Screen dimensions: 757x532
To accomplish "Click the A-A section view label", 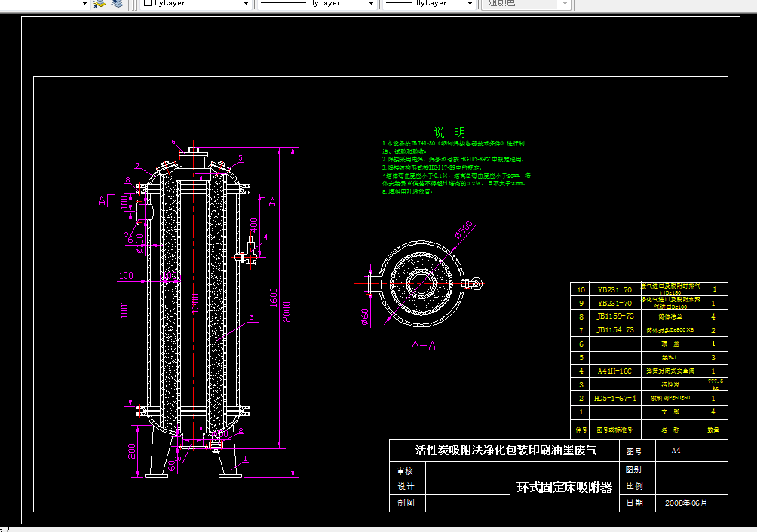I will click(x=424, y=346).
